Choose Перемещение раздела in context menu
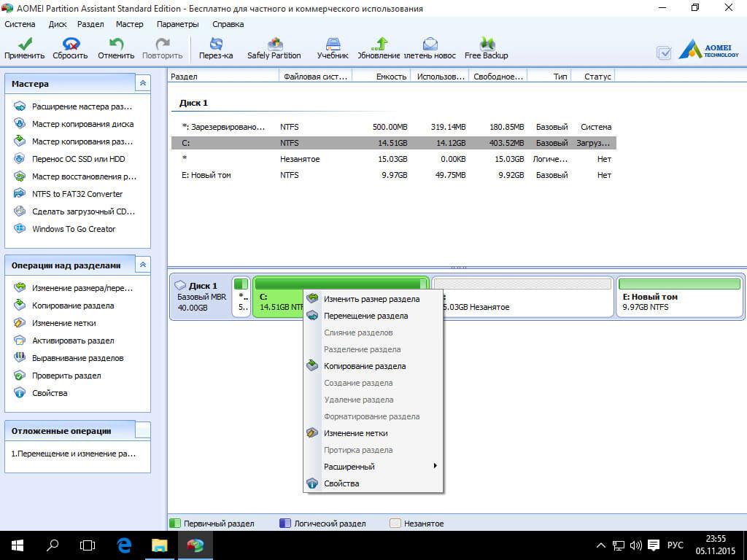 [373, 316]
